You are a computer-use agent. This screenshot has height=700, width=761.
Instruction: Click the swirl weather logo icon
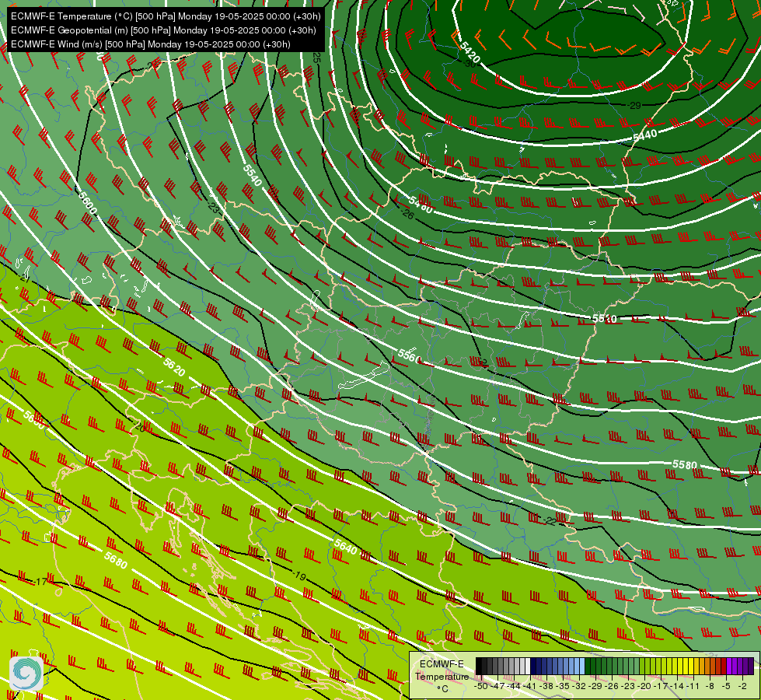tap(26, 673)
